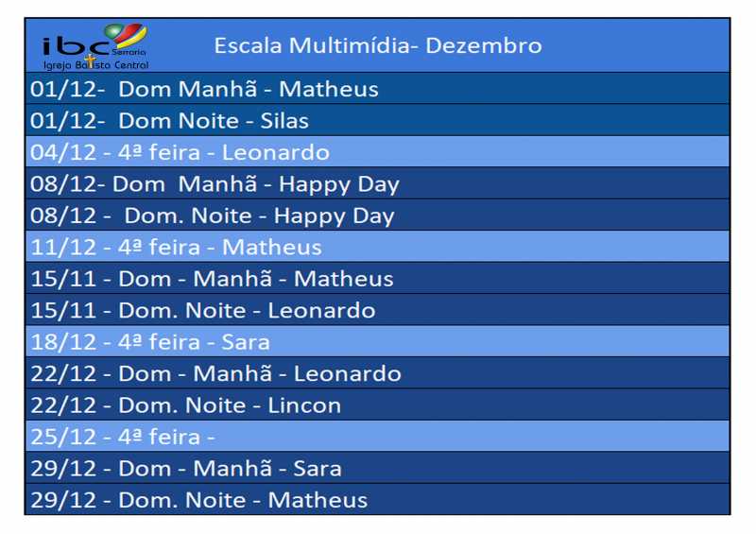The height and width of the screenshot is (534, 756).
Task: Click the empty 25/12 4ª feira row
Action: [377, 436]
